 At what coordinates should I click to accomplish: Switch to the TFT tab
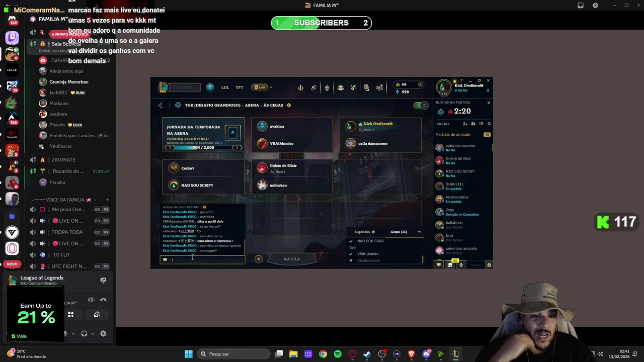click(239, 87)
